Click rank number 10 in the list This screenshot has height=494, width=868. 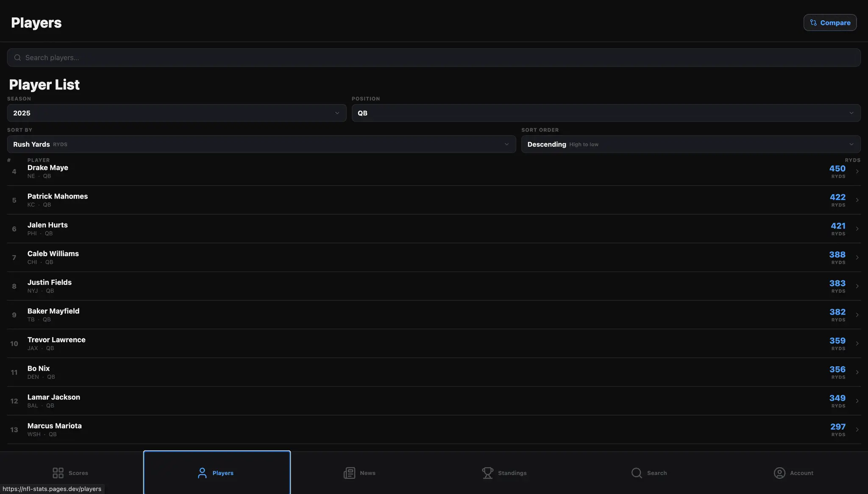(14, 343)
